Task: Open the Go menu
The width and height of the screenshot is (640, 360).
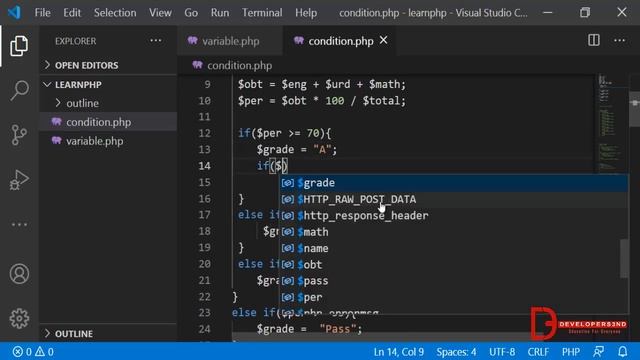Action: pyautogui.click(x=191, y=13)
